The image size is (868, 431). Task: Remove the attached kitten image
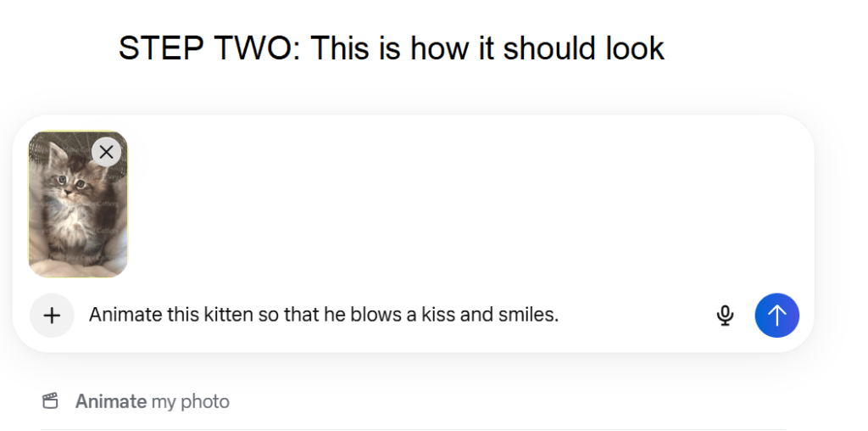point(106,152)
